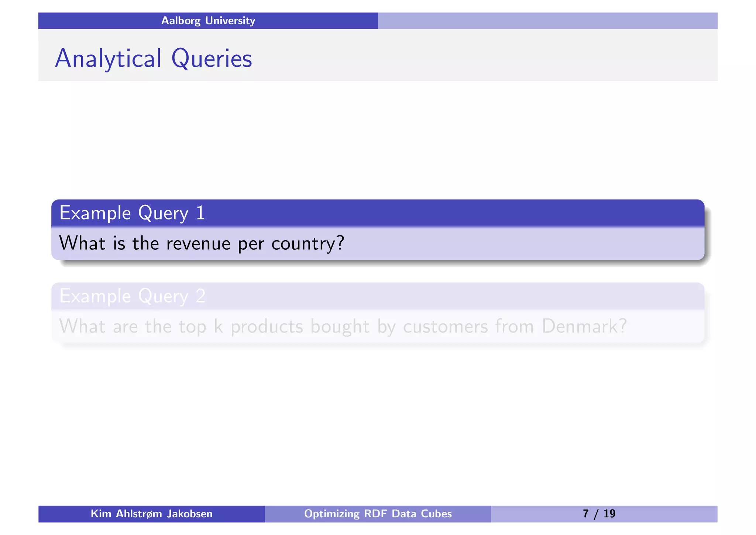
Task: Click the Aalborg University header text
Action: point(208,21)
